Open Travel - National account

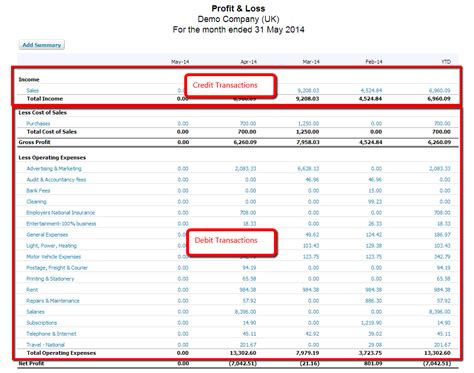46,345
